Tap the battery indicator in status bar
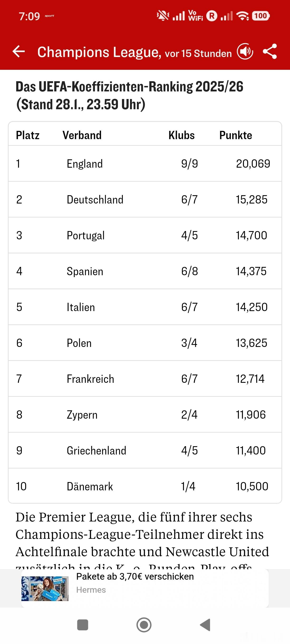The height and width of the screenshot is (644, 290). (261, 16)
